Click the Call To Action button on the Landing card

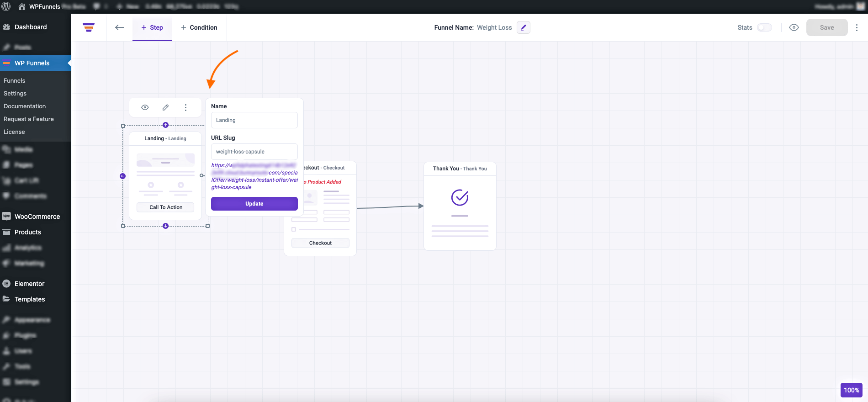(165, 207)
